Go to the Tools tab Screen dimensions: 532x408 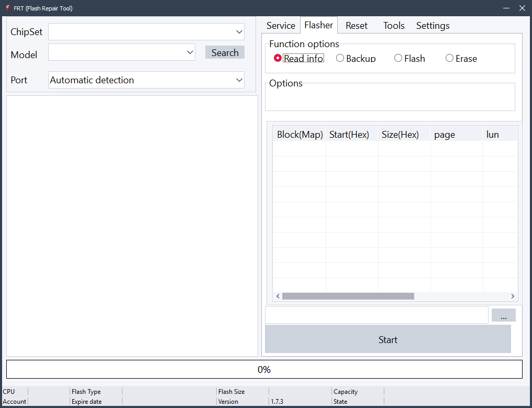pyautogui.click(x=393, y=25)
